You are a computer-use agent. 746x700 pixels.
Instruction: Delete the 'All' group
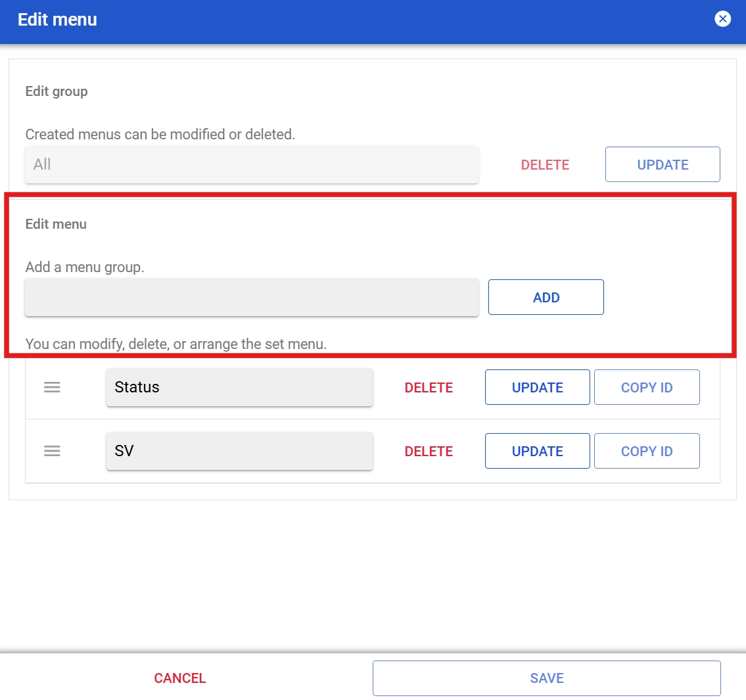coord(545,165)
